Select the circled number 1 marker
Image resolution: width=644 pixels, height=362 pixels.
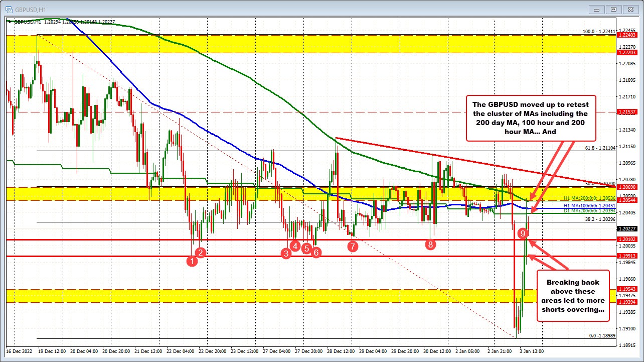point(192,261)
